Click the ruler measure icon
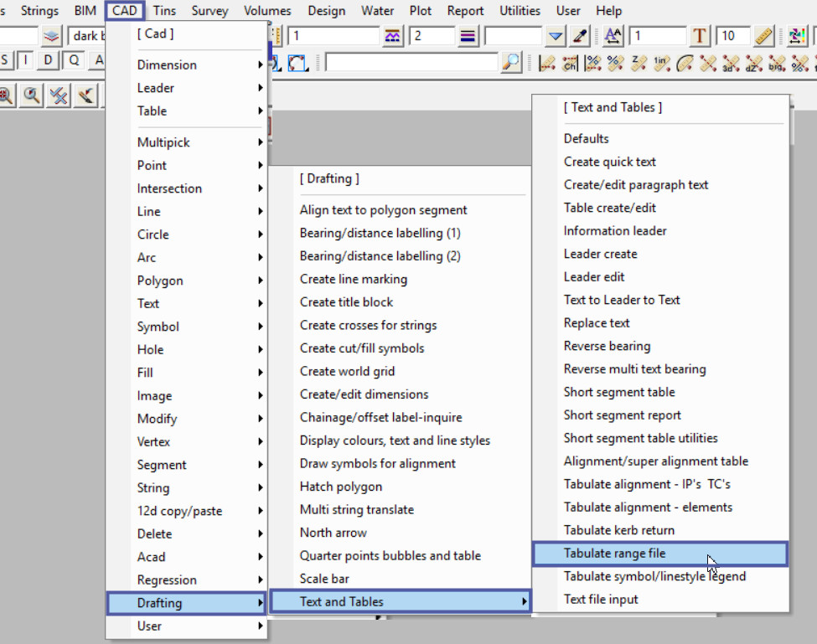Image resolution: width=817 pixels, height=644 pixels. (x=763, y=36)
